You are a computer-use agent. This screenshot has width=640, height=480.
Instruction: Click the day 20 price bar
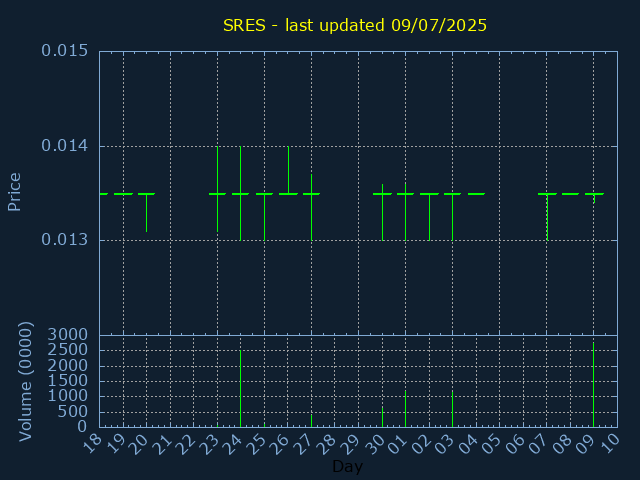147,213
